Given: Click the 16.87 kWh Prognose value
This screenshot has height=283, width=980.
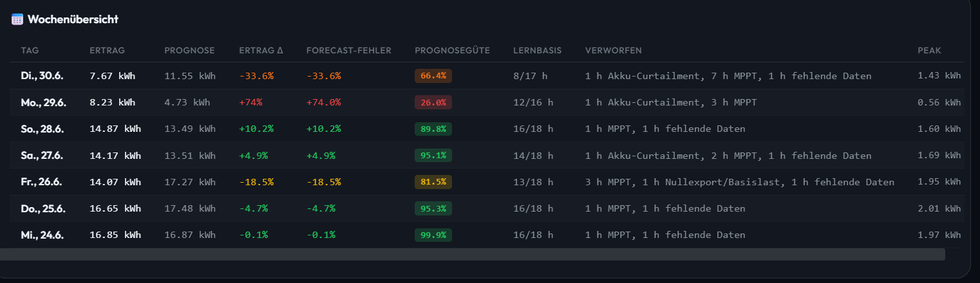Looking at the screenshot, I should (190, 235).
